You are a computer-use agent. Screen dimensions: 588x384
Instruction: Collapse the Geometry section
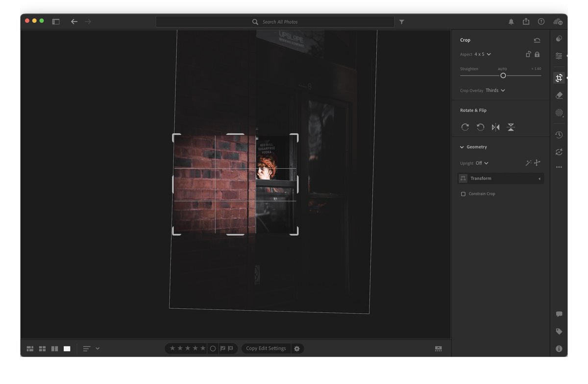(462, 147)
